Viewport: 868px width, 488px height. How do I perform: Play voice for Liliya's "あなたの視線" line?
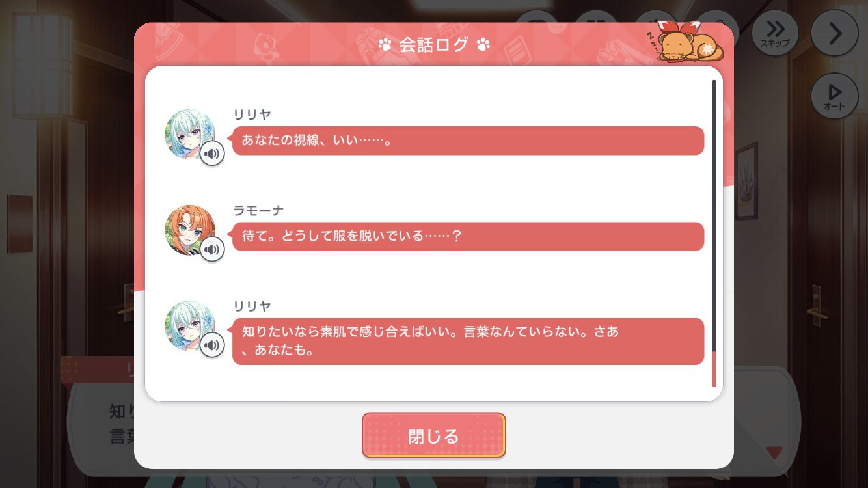(x=212, y=154)
